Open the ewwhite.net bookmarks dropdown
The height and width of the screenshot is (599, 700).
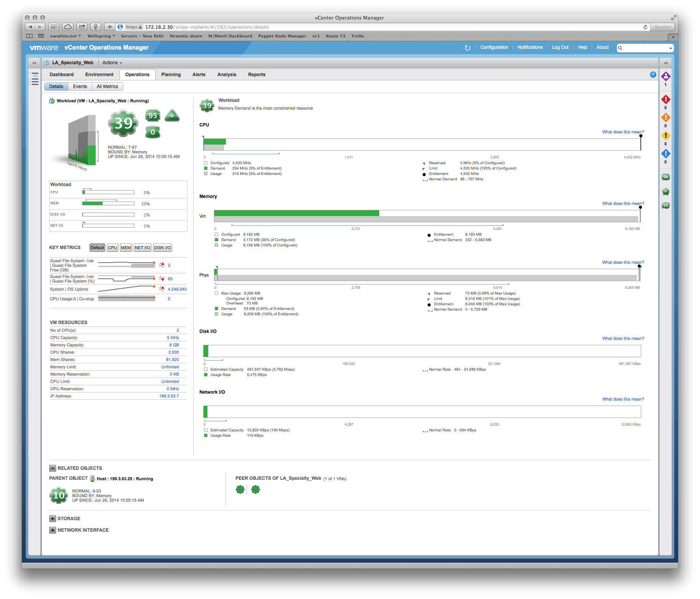click(66, 36)
